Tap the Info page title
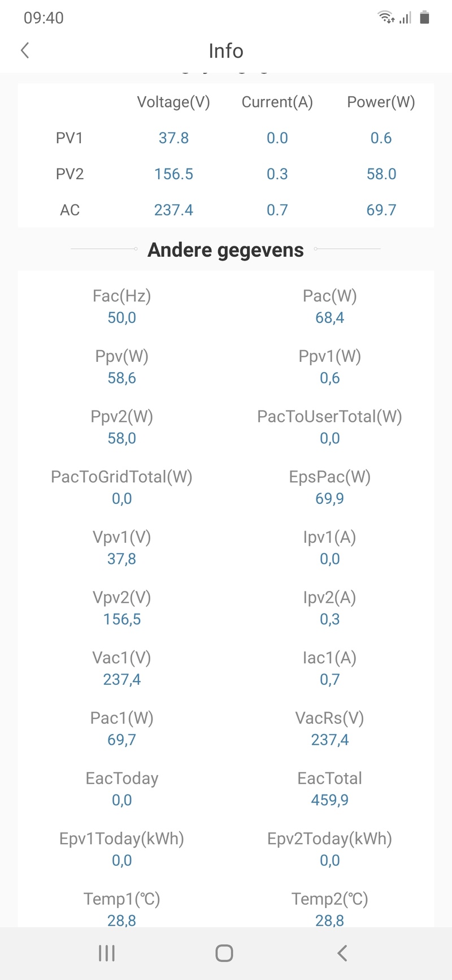 tap(226, 51)
